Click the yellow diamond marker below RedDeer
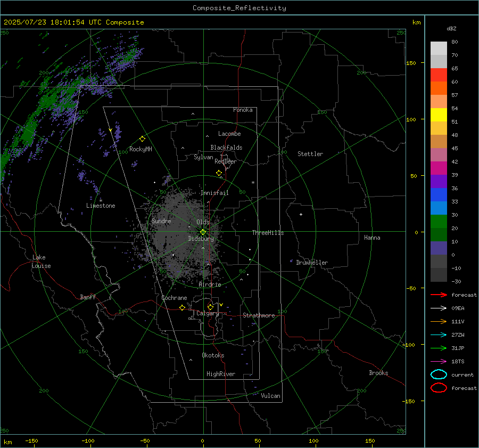 219,173
